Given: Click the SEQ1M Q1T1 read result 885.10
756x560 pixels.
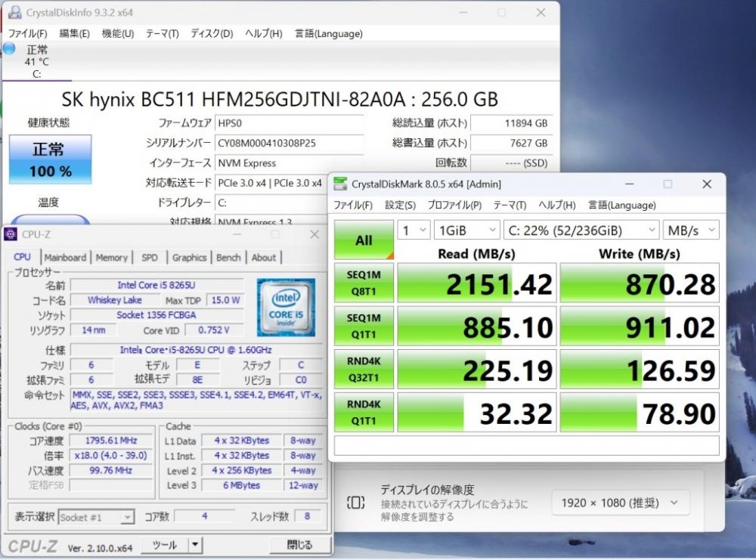Looking at the screenshot, I should coord(477,326).
